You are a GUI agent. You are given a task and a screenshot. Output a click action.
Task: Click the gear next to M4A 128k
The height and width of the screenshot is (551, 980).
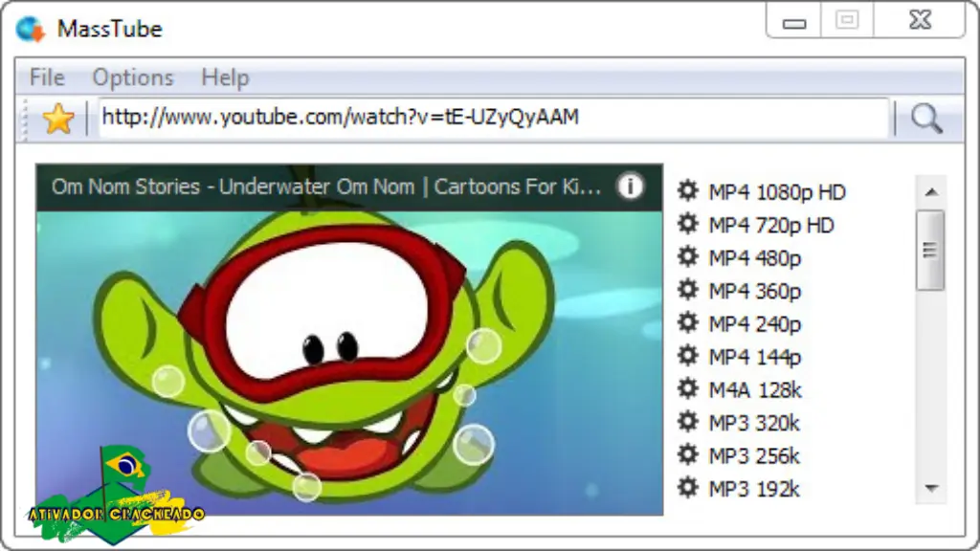(x=687, y=389)
